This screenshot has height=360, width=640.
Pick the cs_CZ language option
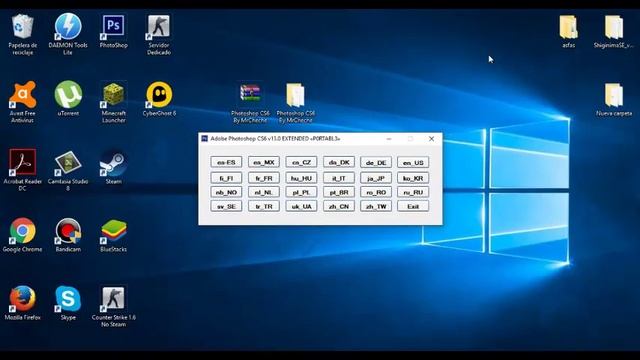tap(301, 162)
